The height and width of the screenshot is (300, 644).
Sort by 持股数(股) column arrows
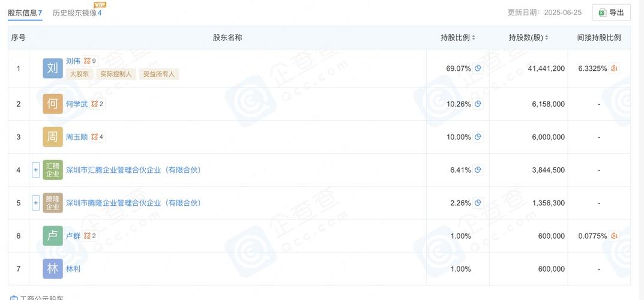pos(548,38)
